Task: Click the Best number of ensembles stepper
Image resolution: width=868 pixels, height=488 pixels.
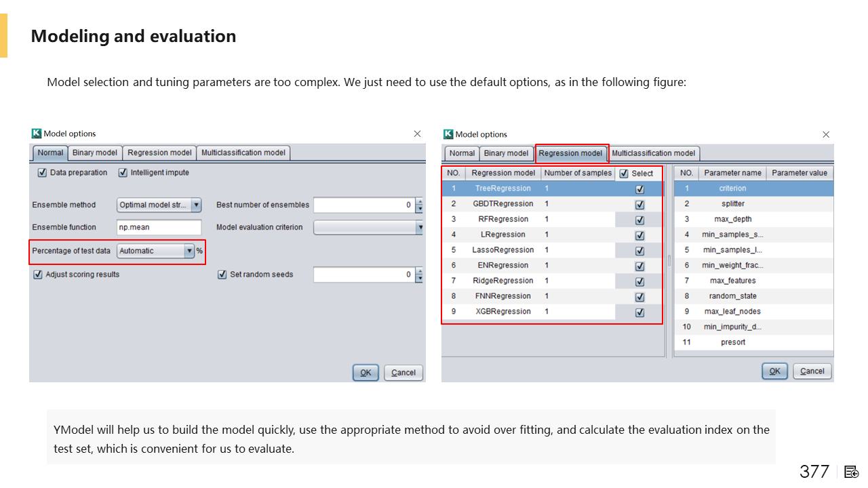Action: pyautogui.click(x=420, y=205)
